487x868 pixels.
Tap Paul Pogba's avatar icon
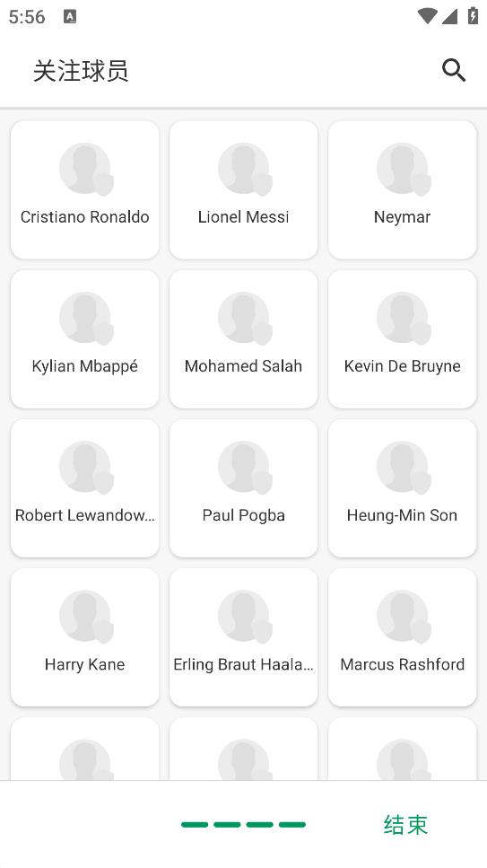tap(245, 468)
